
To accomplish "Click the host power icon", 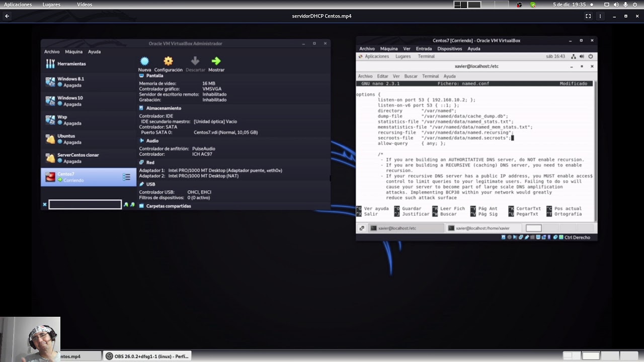I will pyautogui.click(x=635, y=5).
